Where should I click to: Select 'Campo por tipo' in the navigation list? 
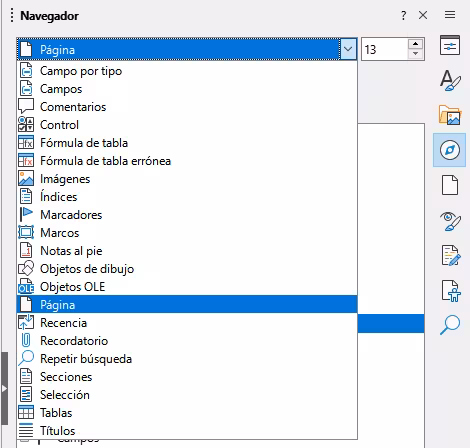pos(187,71)
